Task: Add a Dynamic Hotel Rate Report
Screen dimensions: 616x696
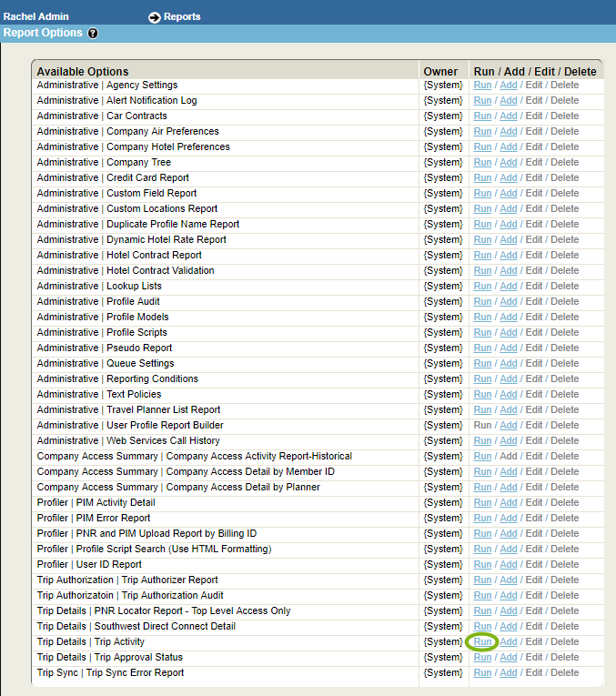Action: pos(509,239)
